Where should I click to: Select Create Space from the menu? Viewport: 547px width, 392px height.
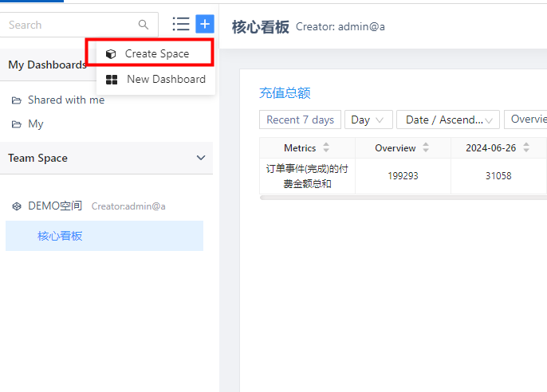click(156, 54)
